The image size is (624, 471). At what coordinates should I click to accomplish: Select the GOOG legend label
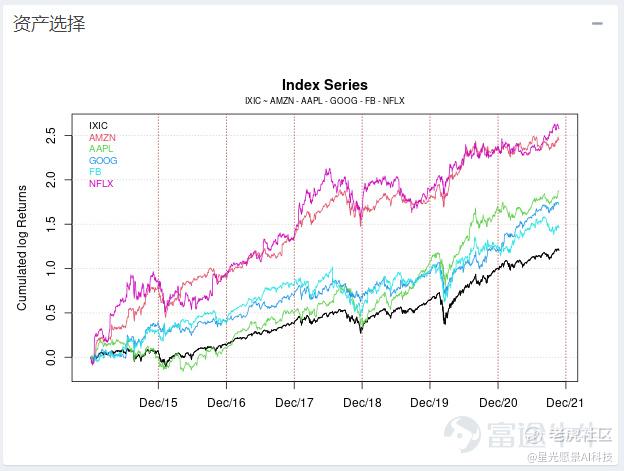tap(103, 161)
